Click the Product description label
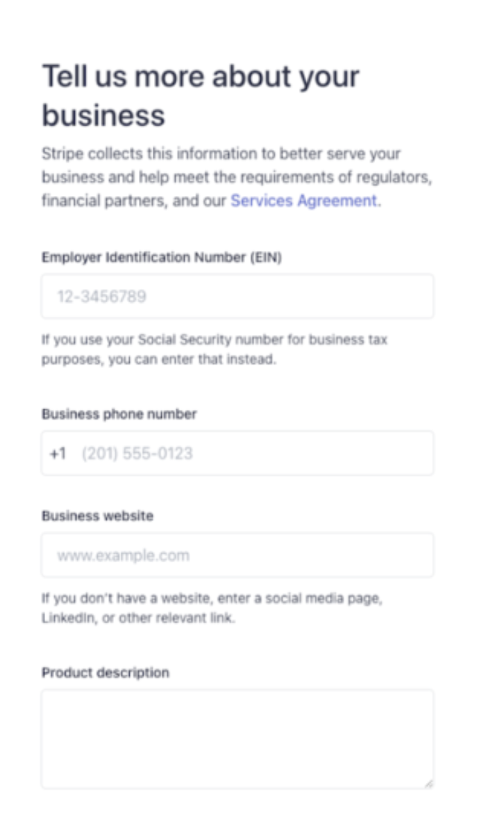The width and height of the screenshot is (504, 824). (106, 673)
